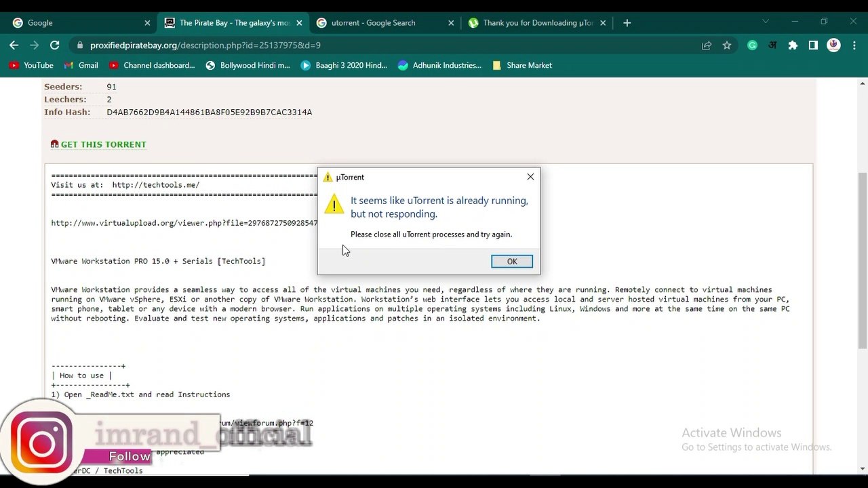Click the scrollbar up arrow

pyautogui.click(x=862, y=83)
